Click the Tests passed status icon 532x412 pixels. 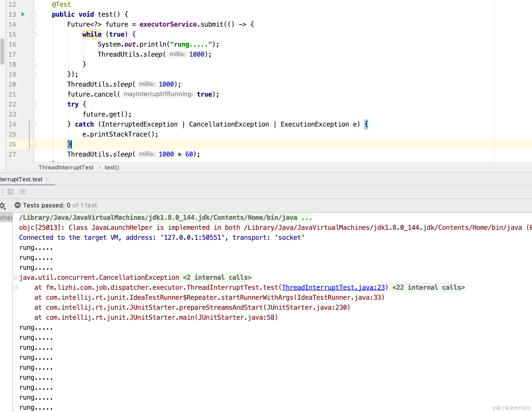[x=18, y=205]
